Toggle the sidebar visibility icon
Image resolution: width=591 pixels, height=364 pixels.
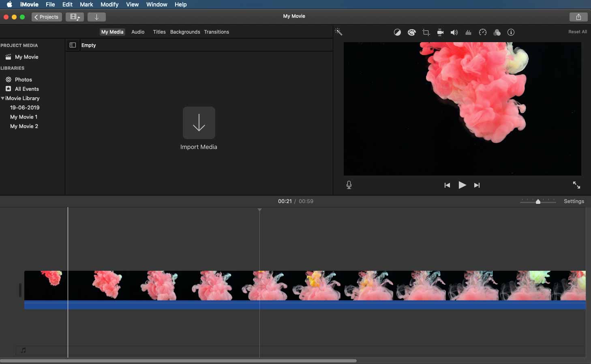point(73,45)
